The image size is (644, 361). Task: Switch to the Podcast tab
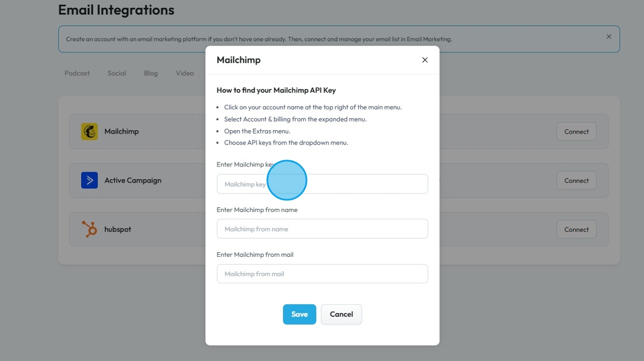[x=77, y=73]
